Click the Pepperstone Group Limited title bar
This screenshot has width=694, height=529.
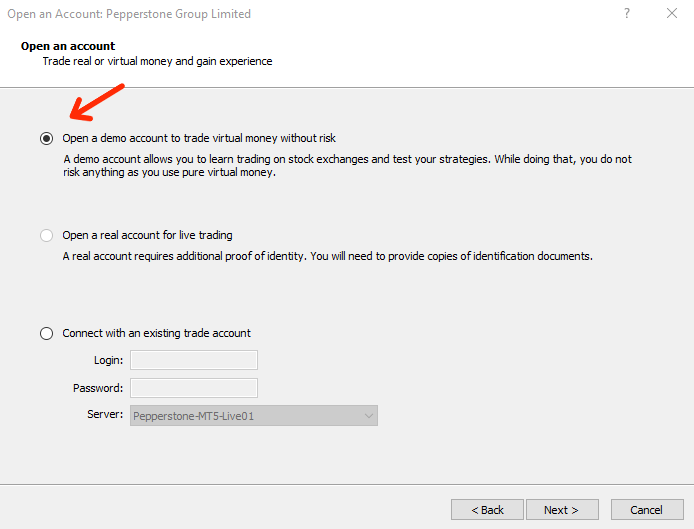point(130,14)
